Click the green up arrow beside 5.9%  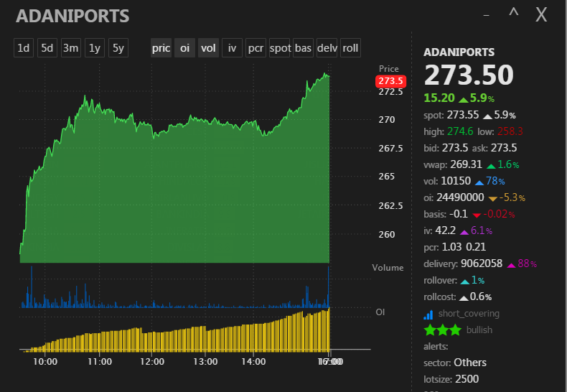(x=463, y=98)
